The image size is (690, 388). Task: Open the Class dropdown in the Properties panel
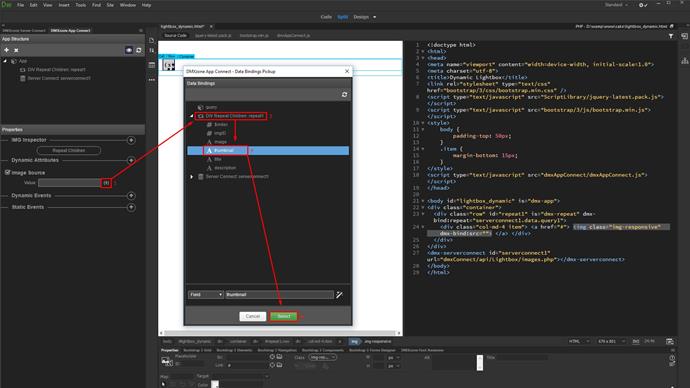[323, 357]
